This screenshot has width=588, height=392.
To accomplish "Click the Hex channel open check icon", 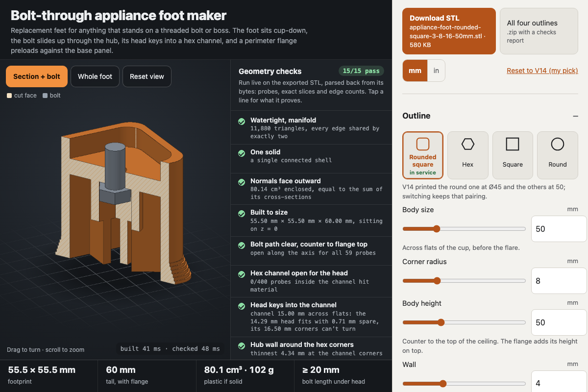I will tap(242, 274).
